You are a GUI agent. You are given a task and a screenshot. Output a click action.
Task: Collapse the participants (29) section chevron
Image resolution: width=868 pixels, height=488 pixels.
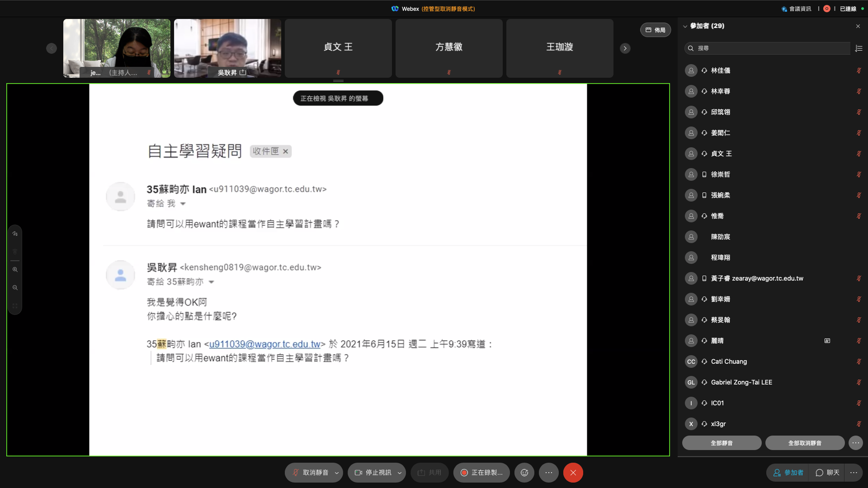point(685,26)
